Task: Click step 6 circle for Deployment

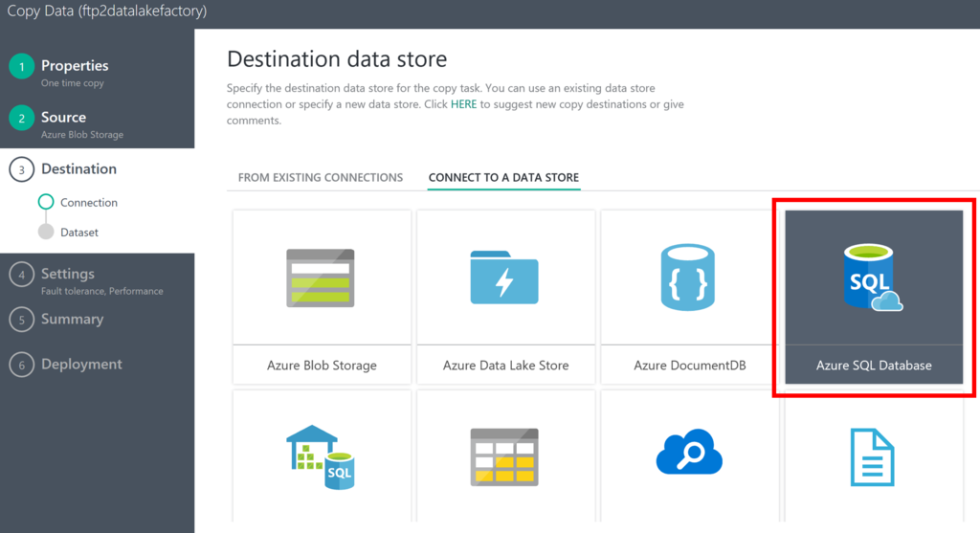Action: pyautogui.click(x=22, y=365)
